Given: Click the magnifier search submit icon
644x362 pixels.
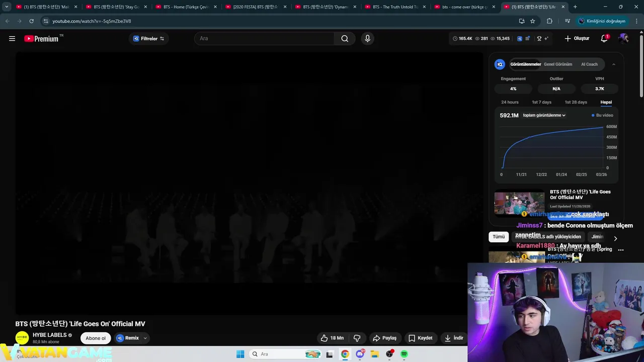Looking at the screenshot, I should tap(345, 39).
